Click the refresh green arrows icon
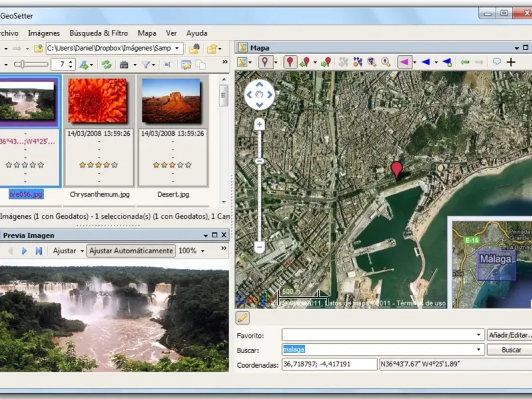 pos(106,65)
